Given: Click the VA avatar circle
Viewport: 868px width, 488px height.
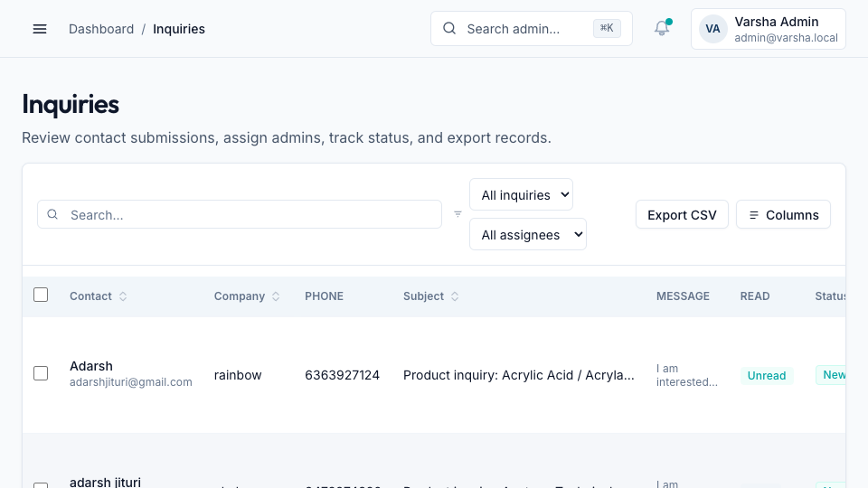Looking at the screenshot, I should click(712, 29).
